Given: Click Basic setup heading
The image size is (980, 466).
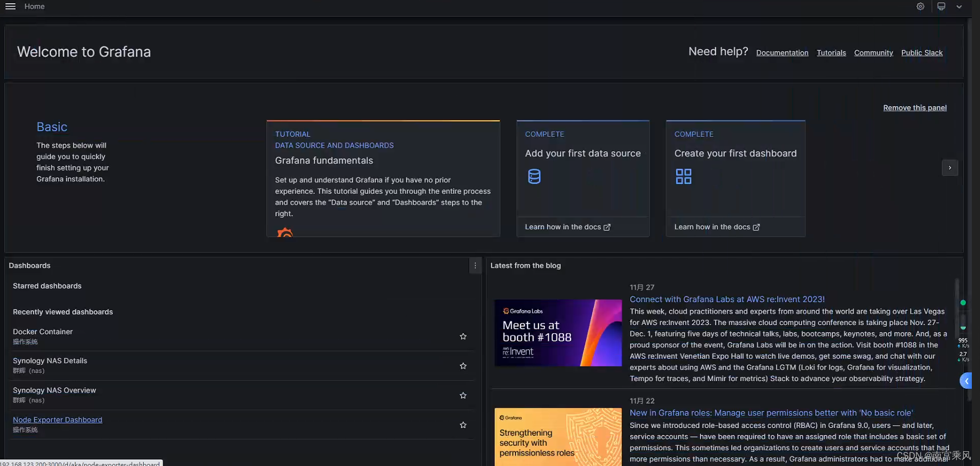Looking at the screenshot, I should pos(52,127).
